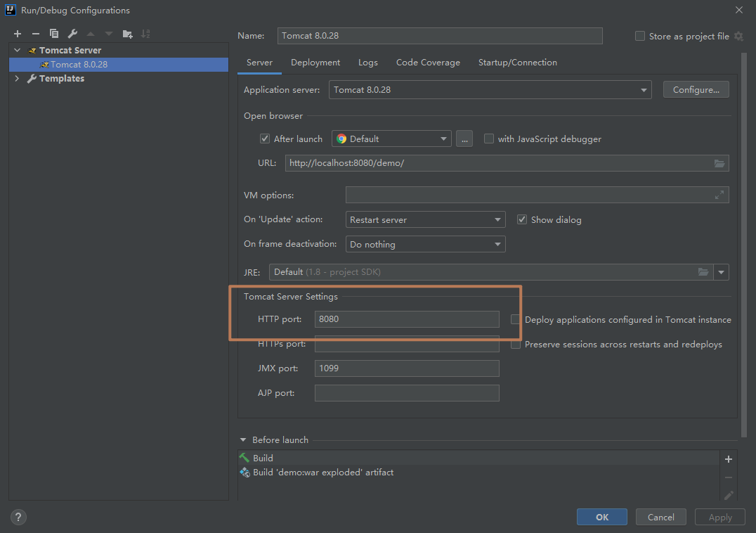Open Application server dropdown
This screenshot has width=756, height=533.
490,90
